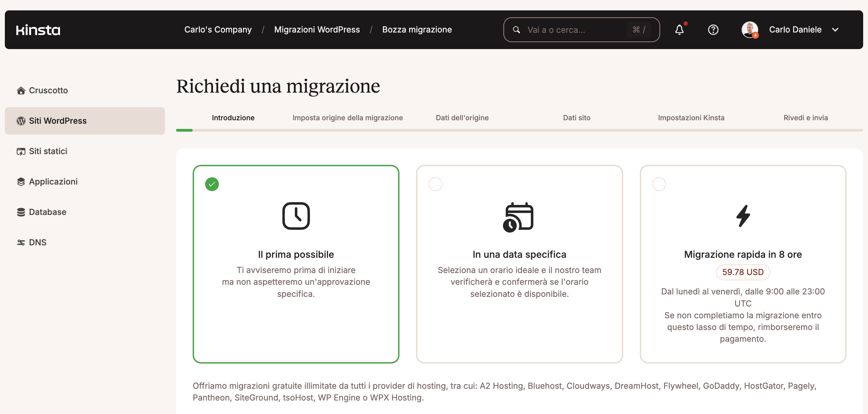
Task: Click the lightning bolt icon
Action: pos(743,216)
